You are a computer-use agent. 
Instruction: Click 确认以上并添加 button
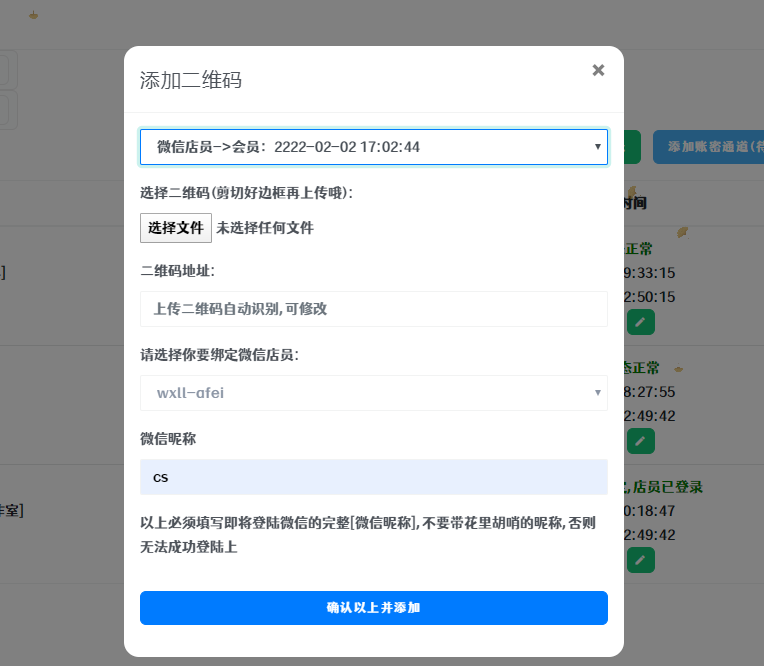pyautogui.click(x=374, y=608)
